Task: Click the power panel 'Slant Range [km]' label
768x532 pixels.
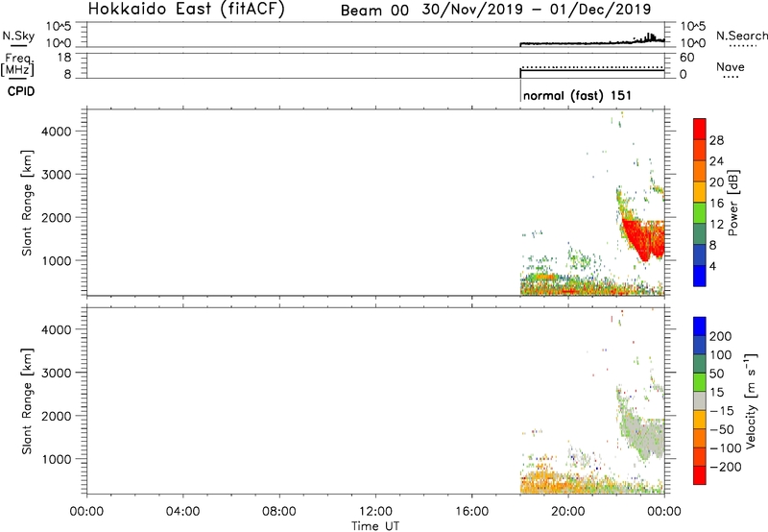Action: (x=27, y=203)
